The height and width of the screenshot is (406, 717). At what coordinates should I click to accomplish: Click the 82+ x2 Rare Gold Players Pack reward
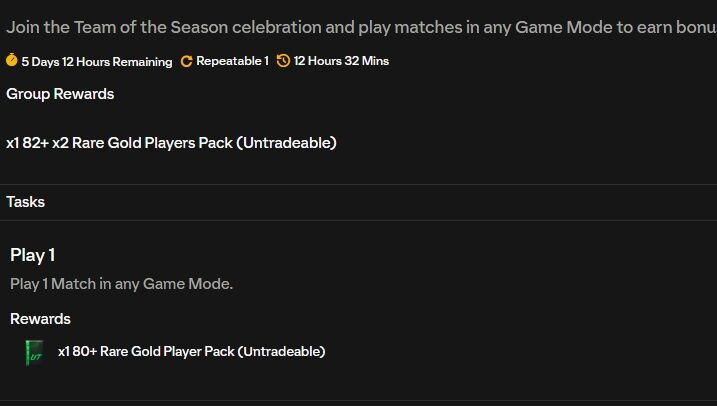(x=171, y=143)
